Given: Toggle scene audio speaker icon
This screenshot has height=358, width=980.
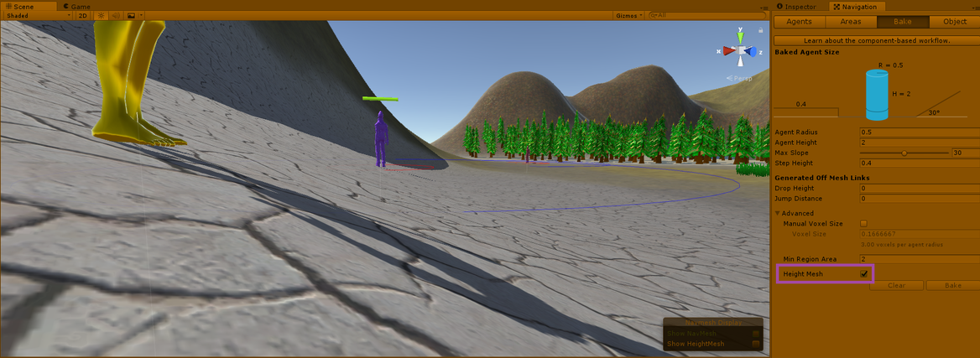Looking at the screenshot, I should click(116, 16).
